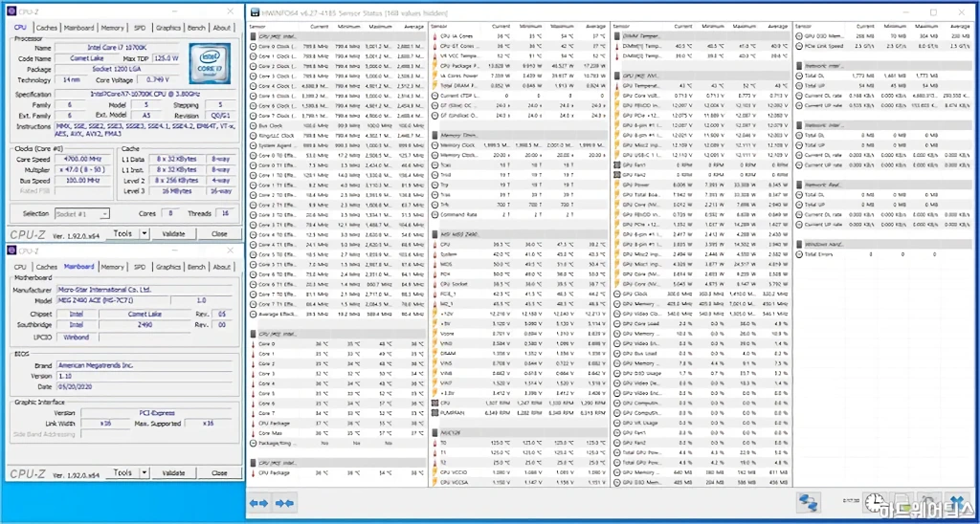Click the lightning icon beside Total DRAM Power
Viewport: 980px width, 524px height.
click(x=435, y=85)
